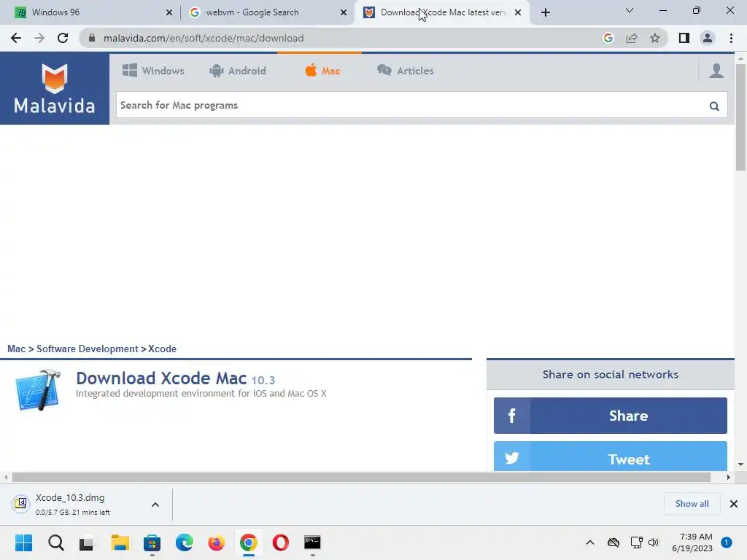Share this page via address bar icon
The image size is (747, 560).
[632, 38]
